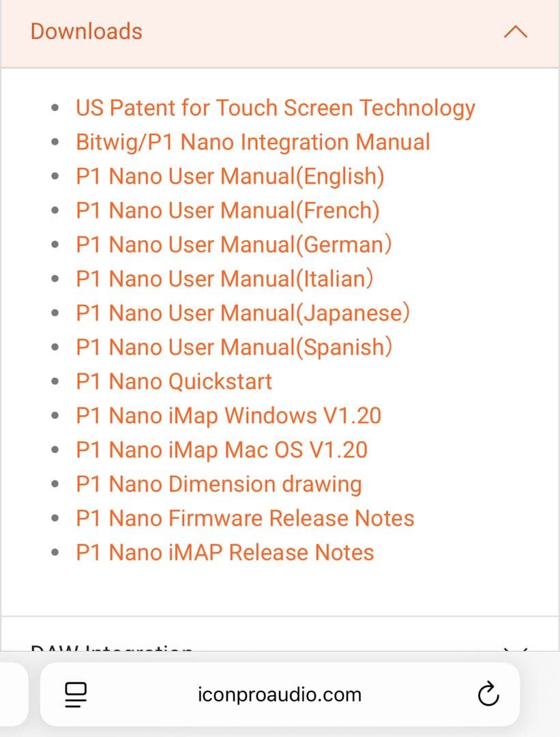Open the P1 Nano User Manual in English
This screenshot has width=560, height=737.
(x=230, y=176)
